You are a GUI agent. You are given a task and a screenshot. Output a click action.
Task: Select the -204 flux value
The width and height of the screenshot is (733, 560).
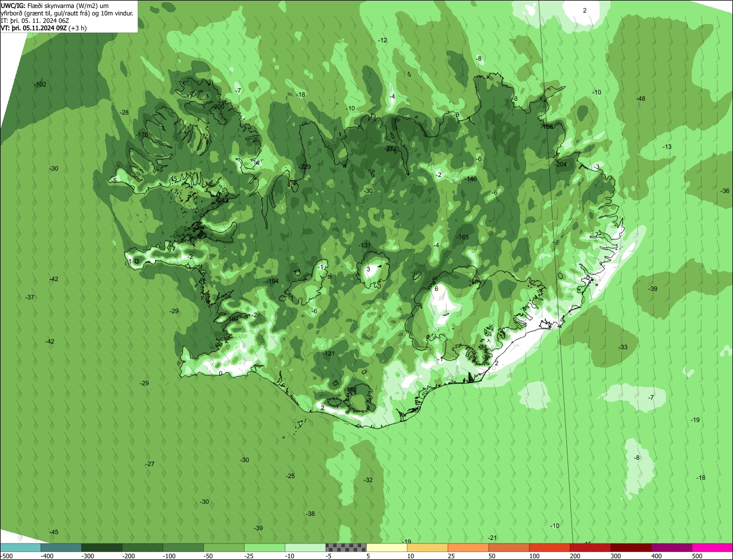pyautogui.click(x=561, y=165)
